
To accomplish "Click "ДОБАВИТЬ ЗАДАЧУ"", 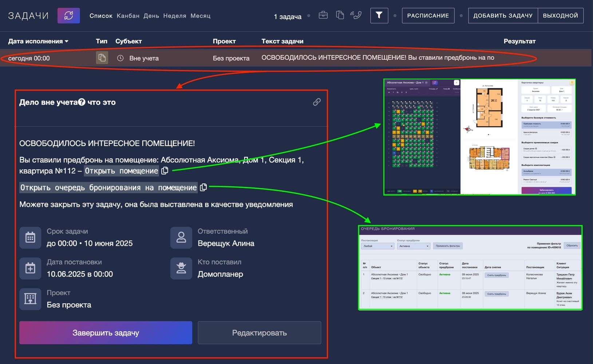I will (503, 16).
